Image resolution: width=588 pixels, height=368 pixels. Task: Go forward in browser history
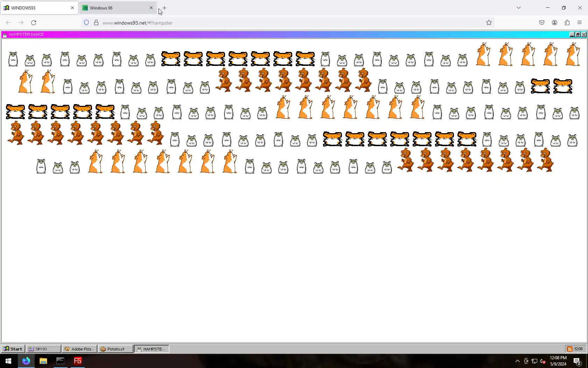pos(21,22)
